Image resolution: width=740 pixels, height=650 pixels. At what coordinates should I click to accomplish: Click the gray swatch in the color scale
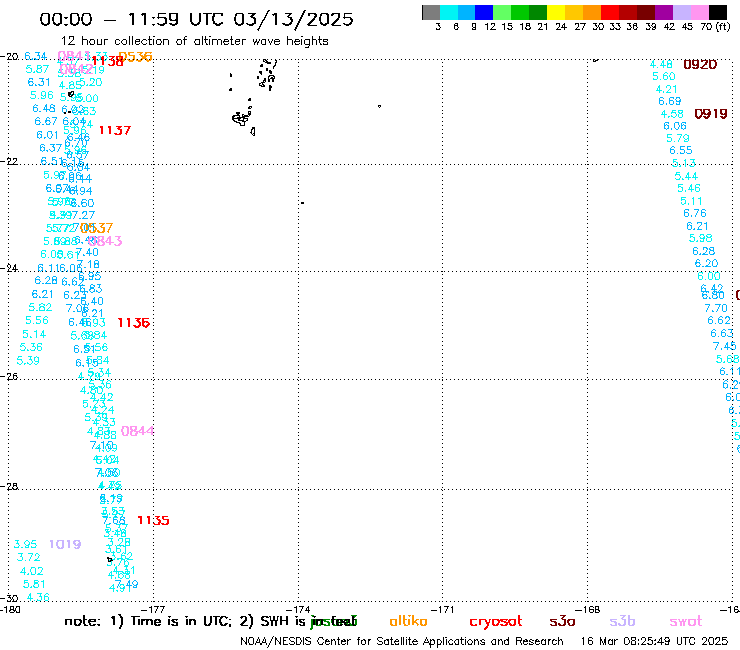point(431,12)
